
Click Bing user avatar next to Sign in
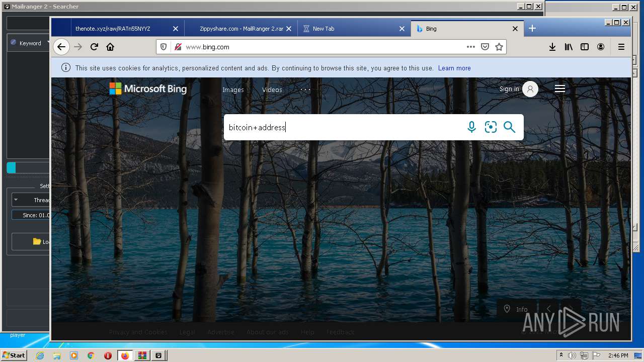click(x=530, y=89)
